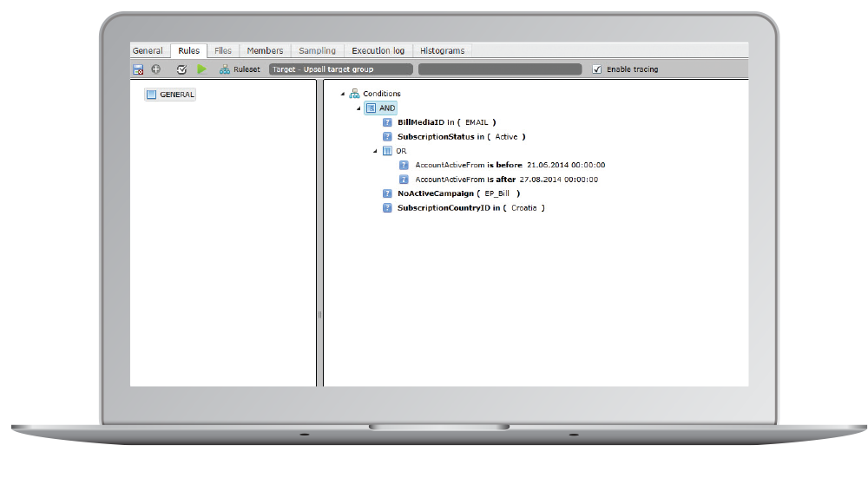Click the SubscriptionStatus in condition text
This screenshot has width=868, height=478.
pyautogui.click(x=441, y=137)
